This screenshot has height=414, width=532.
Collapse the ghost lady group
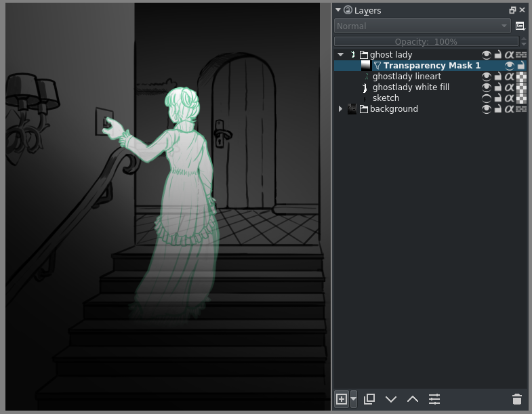(x=340, y=55)
